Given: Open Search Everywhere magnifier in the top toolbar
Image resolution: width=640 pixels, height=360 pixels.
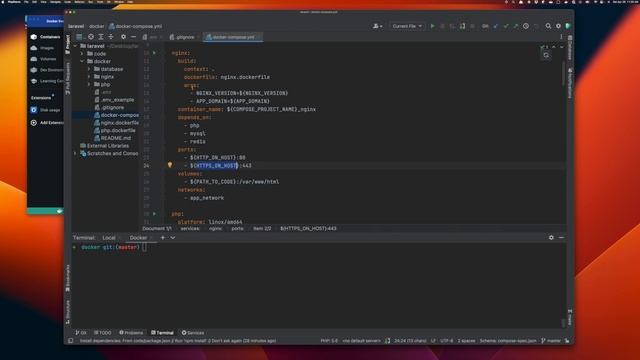Looking at the screenshot, I should coord(548,26).
